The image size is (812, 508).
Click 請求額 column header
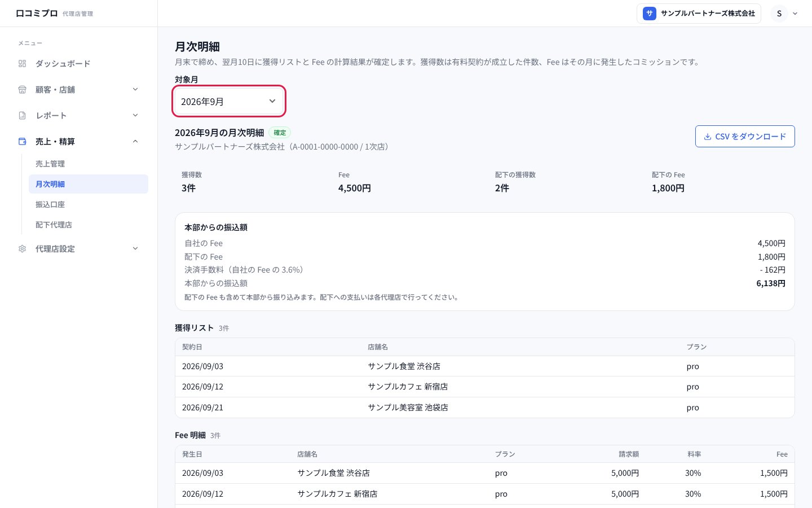(629, 454)
